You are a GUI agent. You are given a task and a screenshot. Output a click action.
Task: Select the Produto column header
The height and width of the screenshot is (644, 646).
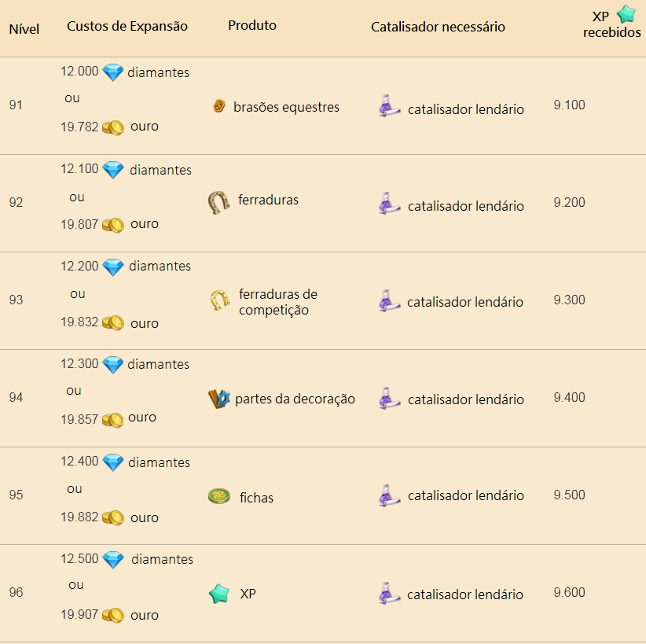[x=252, y=26]
